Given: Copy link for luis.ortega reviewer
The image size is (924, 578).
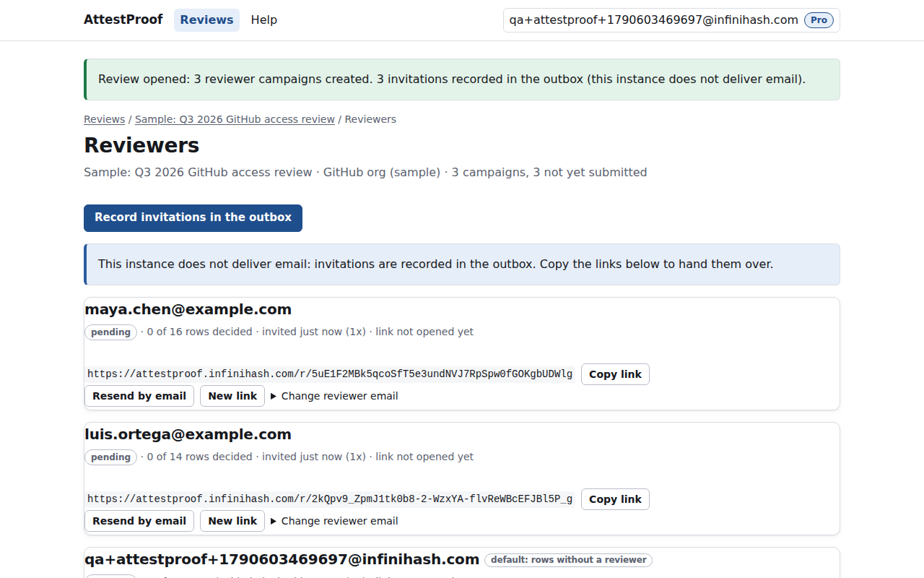Looking at the screenshot, I should coord(615,499).
